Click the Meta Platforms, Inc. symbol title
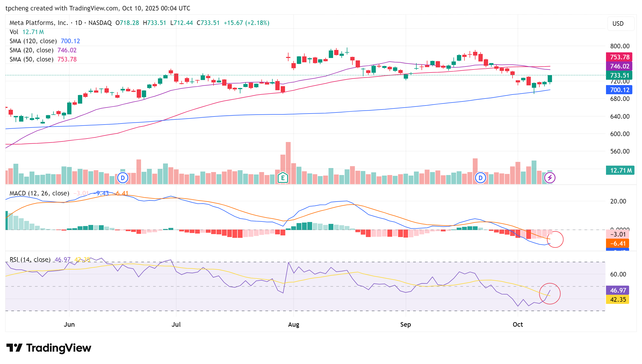The image size is (642, 364). tap(39, 23)
